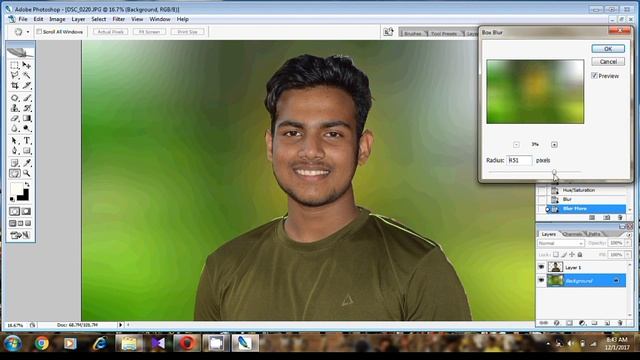Zoom out the Box Blur preview with minus

point(516,144)
